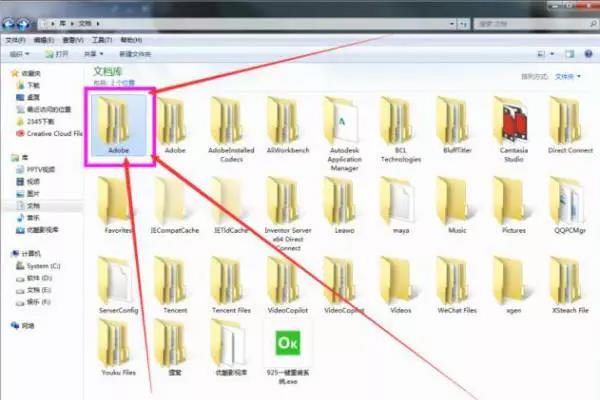Open the Inventor Server x64 Direct Connect folder
Viewport: 600px width, 400px height.
pyautogui.click(x=288, y=214)
